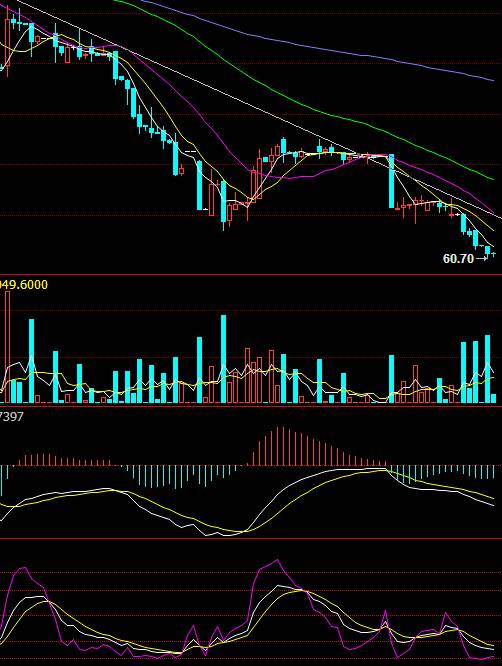This screenshot has width=502, height=666.
Task: Click the red divider below the MACD panel
Action: 251,539
